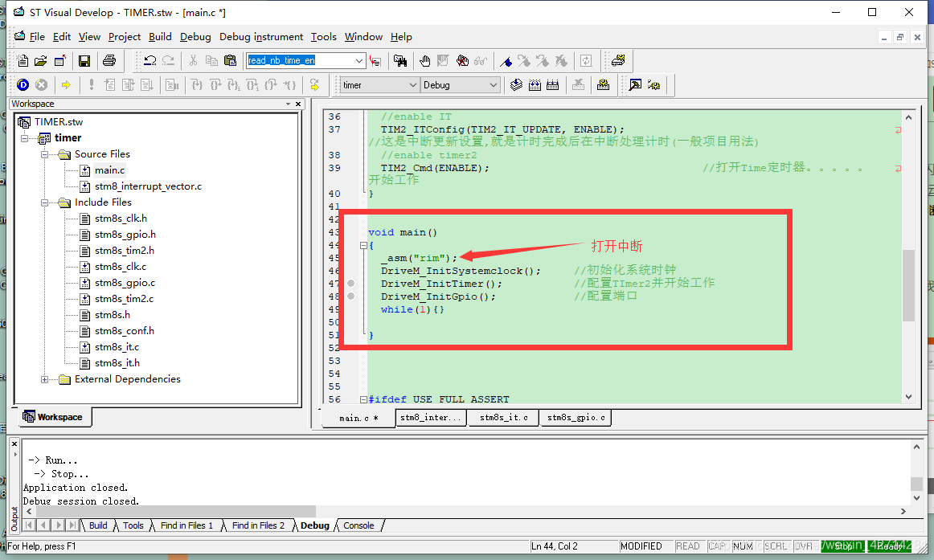The image size is (934, 560).
Task: Click the picture-frame tool icon after Debug combo
Action: coord(636,85)
